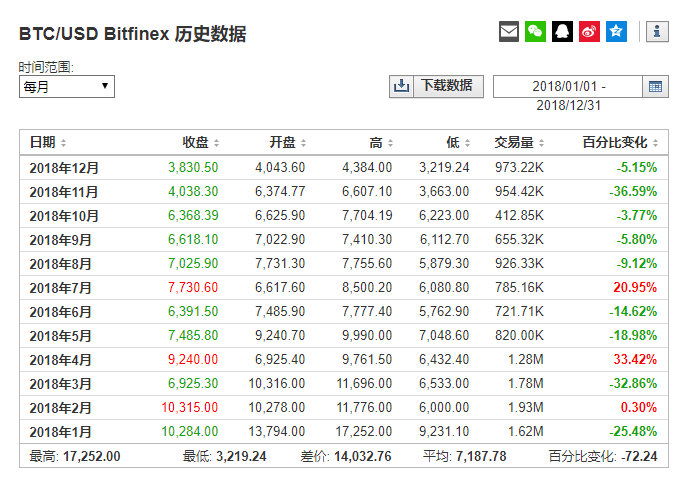Image resolution: width=681 pixels, height=487 pixels.
Task: Click the percent change -36.59%
Action: [x=633, y=191]
